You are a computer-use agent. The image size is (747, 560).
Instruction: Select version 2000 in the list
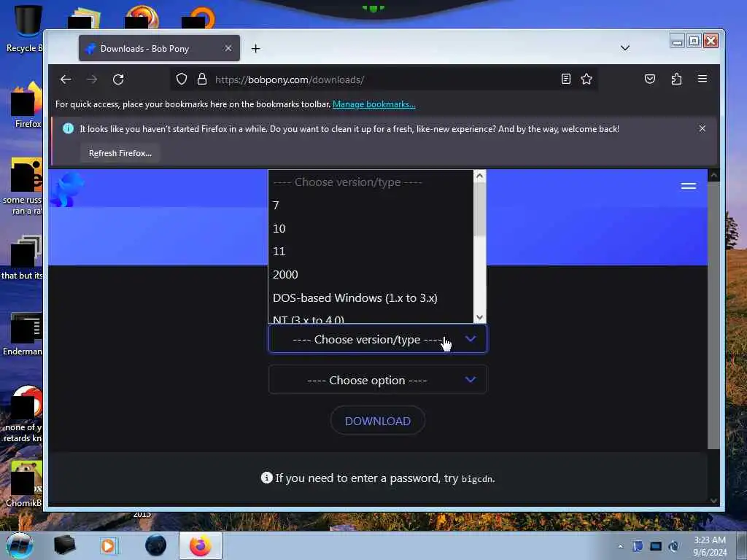[371, 275]
